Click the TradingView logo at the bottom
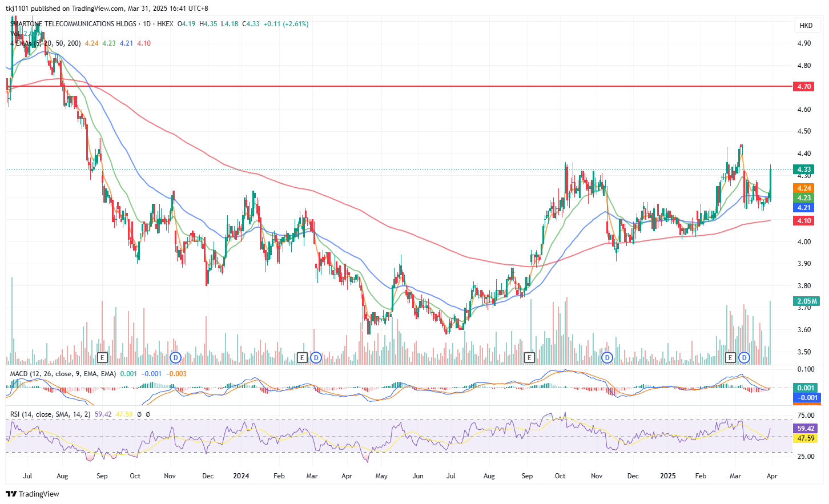The height and width of the screenshot is (504, 829). [33, 494]
